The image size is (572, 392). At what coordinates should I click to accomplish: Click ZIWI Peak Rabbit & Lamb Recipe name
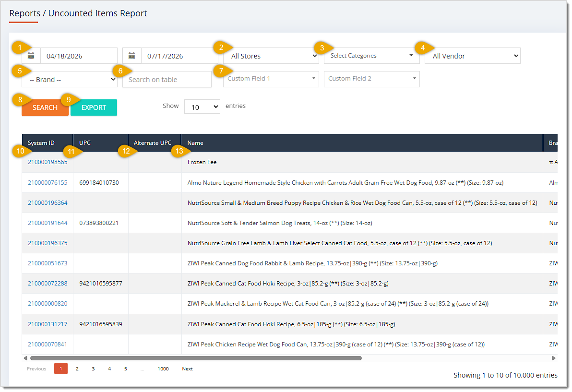click(312, 263)
